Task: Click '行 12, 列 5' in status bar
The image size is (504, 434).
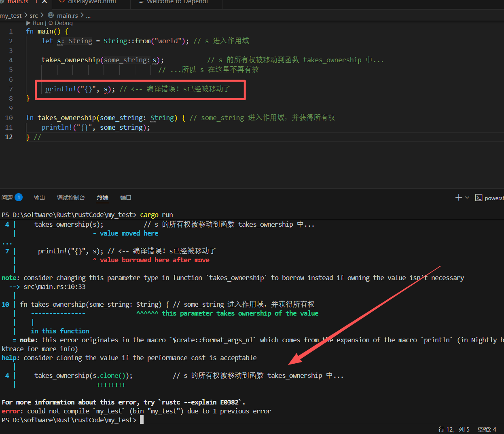Action: point(454,429)
